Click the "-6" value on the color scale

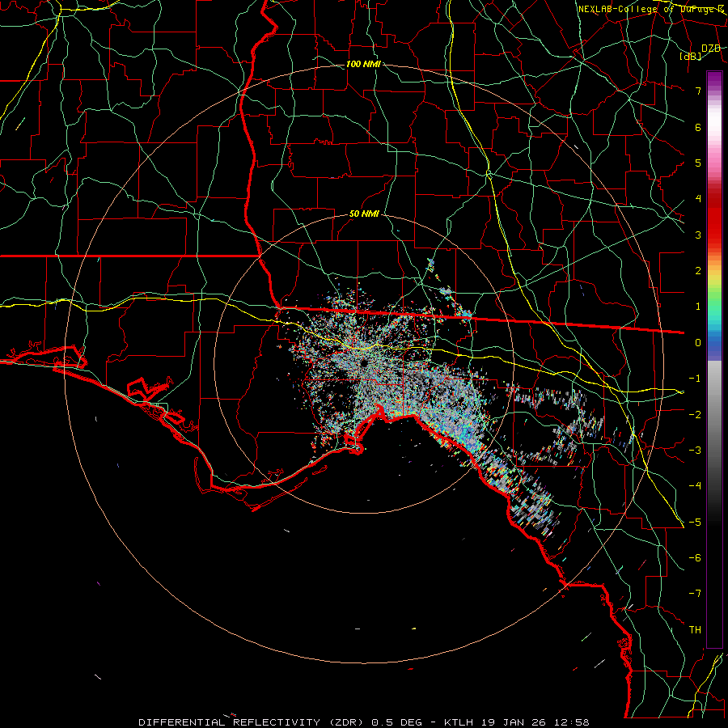tap(695, 558)
